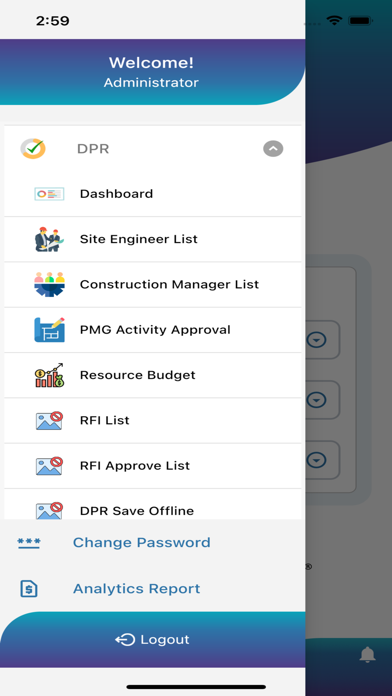Click the notification bell icon
Viewport: 392px width, 696px height.
(367, 655)
